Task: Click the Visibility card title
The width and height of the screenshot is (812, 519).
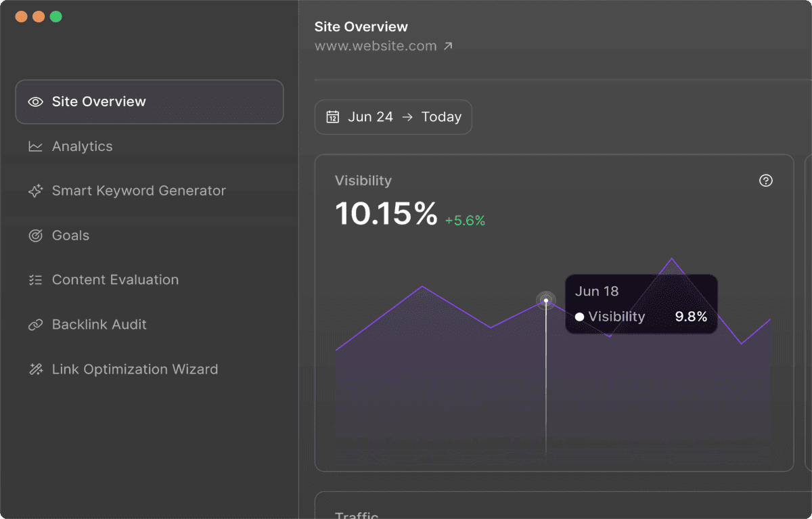Action: click(363, 181)
